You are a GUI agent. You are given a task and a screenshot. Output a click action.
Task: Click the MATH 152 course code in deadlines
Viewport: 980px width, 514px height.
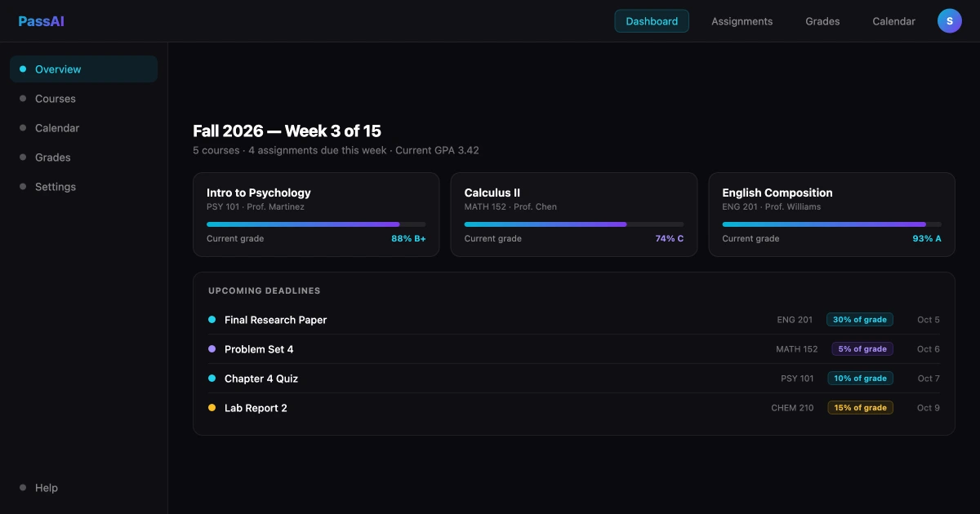click(797, 349)
